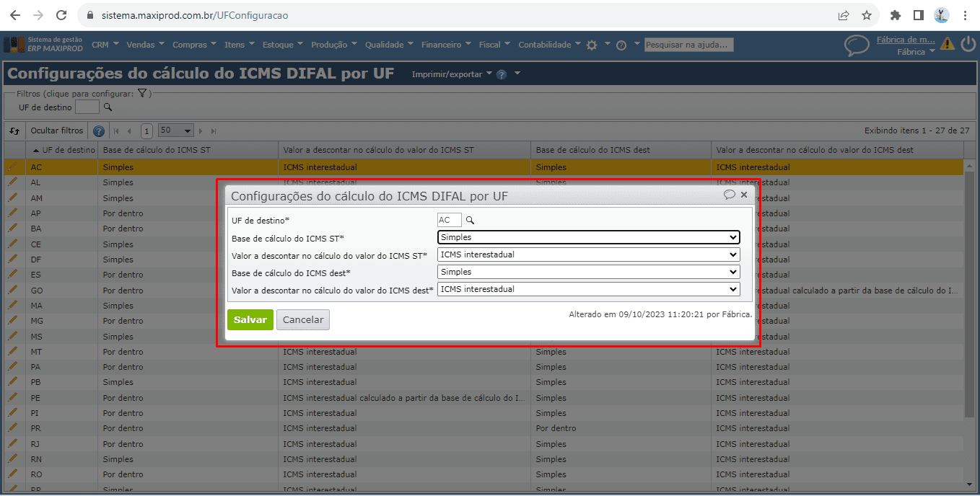
Task: Click the UF de destino filter input
Action: (87, 107)
